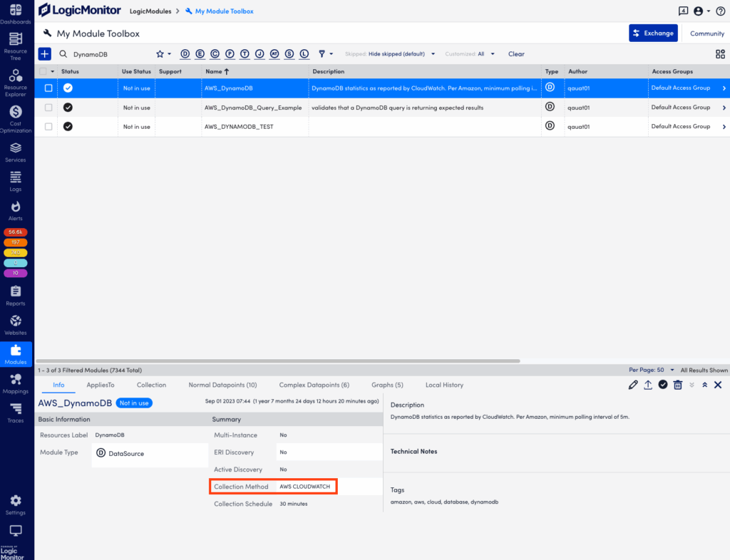730x560 pixels.
Task: Open Complex Datapoints (6) tab
Action: 314,385
